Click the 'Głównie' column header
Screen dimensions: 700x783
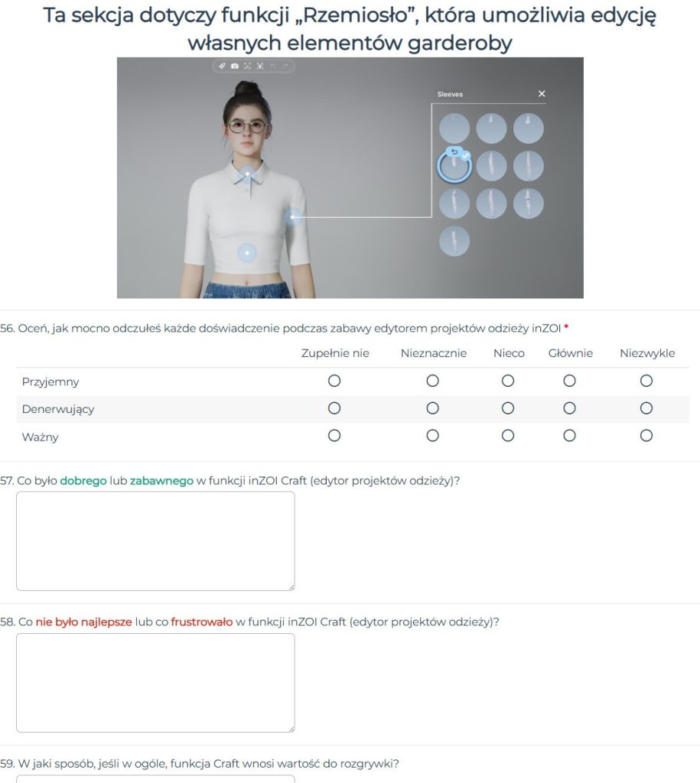tap(571, 353)
